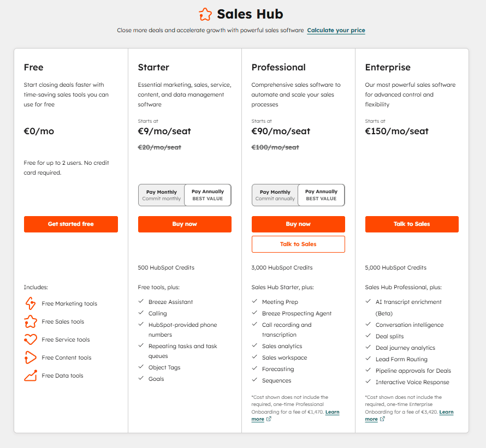The height and width of the screenshot is (448, 486).
Task: Open the Calculate your price link
Action: [336, 31]
